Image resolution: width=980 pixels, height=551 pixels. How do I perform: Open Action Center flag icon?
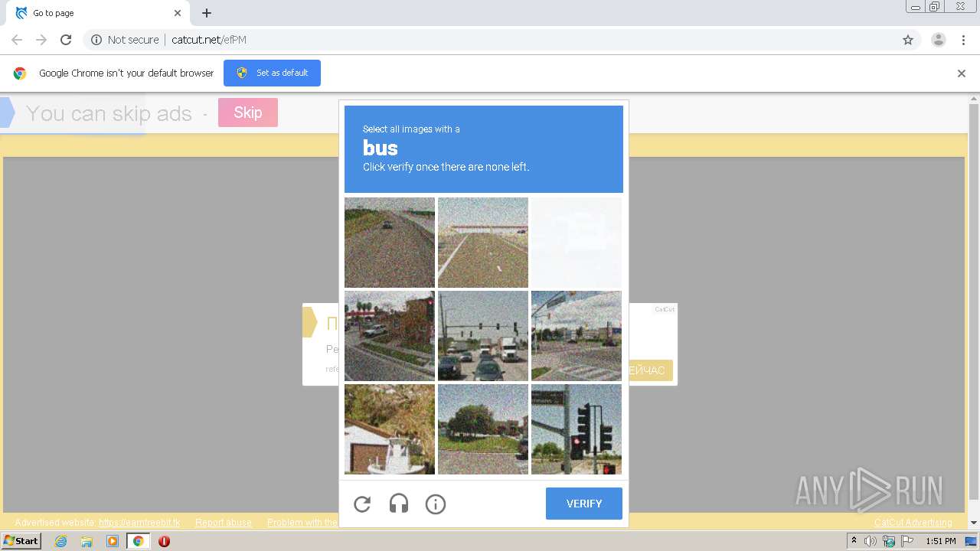906,541
